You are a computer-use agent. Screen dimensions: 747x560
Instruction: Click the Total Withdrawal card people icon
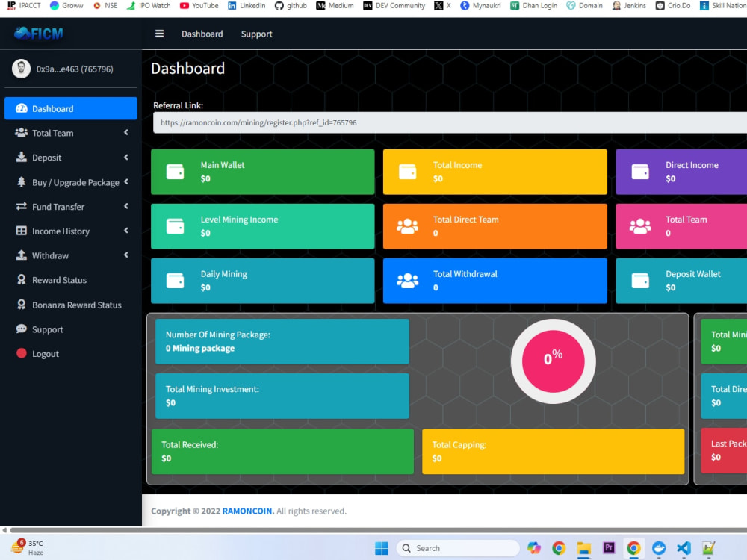tap(407, 281)
